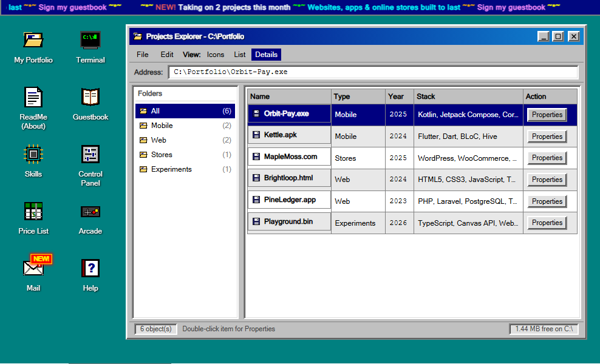Select the Details view

click(x=267, y=54)
